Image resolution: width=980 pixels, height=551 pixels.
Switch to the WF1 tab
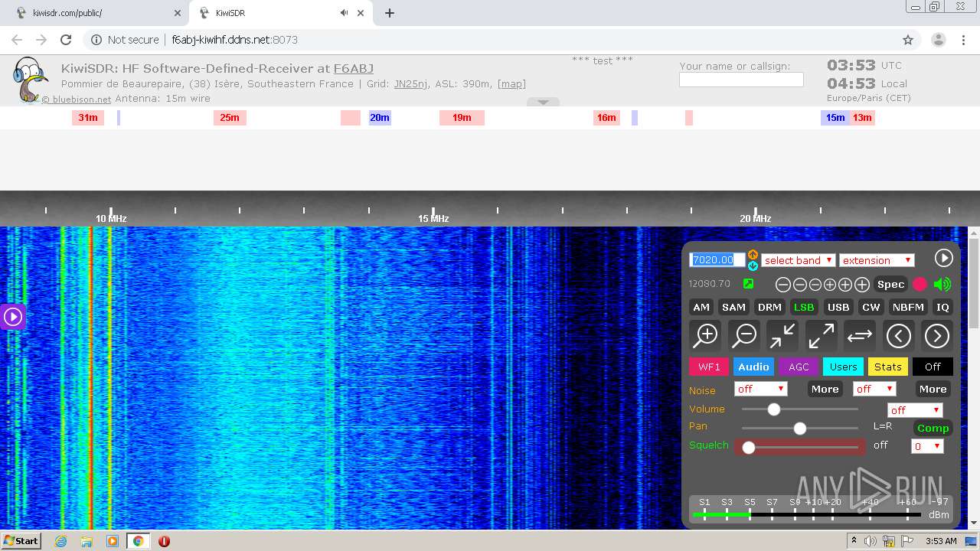click(709, 367)
